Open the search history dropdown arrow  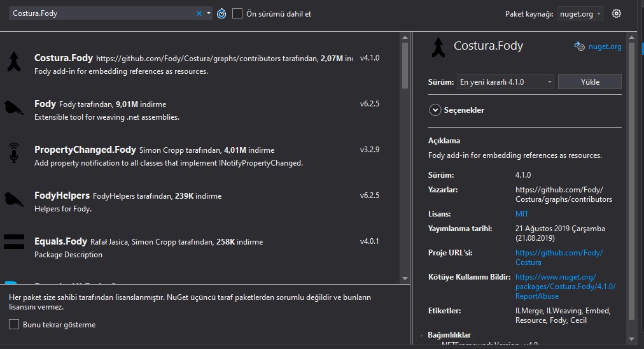[209, 13]
